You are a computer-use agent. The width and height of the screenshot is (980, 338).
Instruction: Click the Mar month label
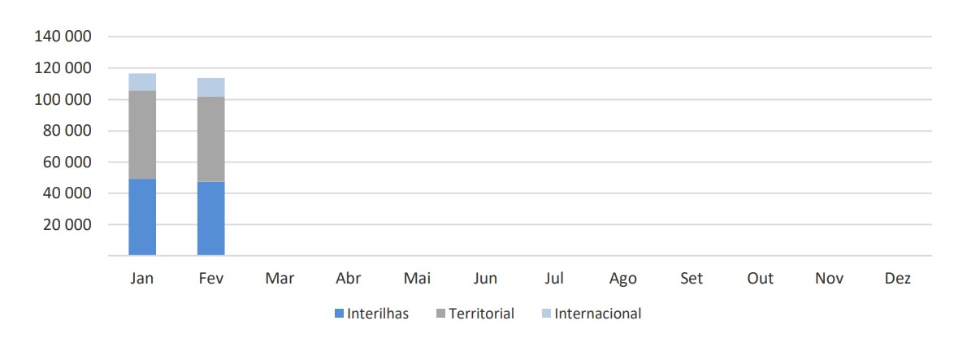(x=280, y=279)
